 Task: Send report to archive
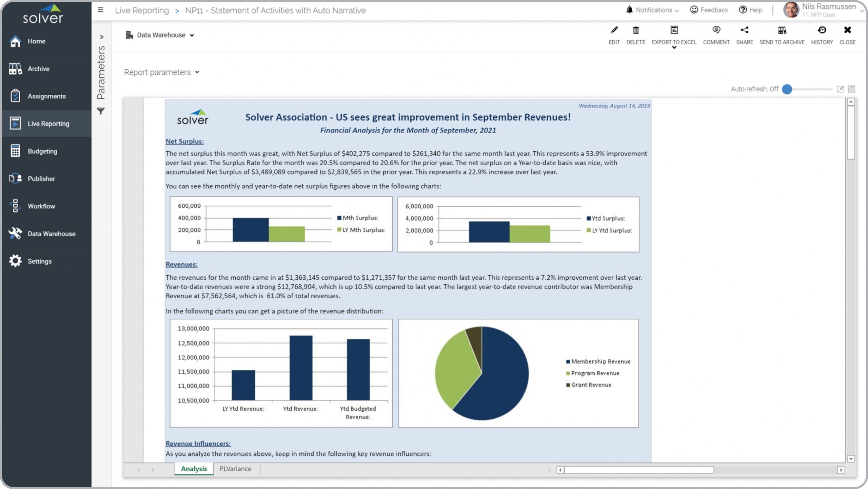coord(782,31)
